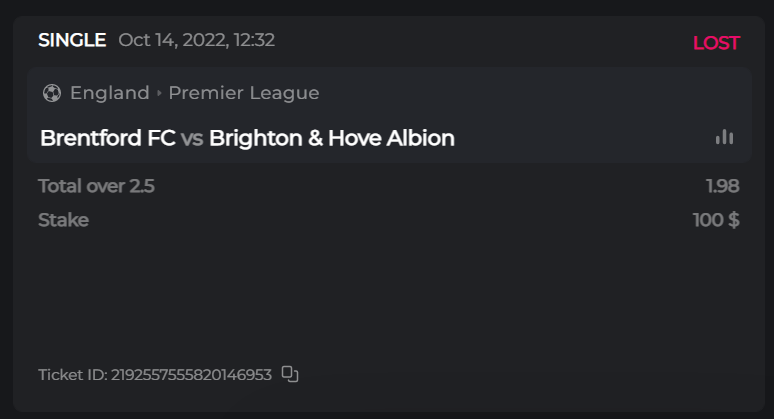
Task: Click the 'vs' text between teams
Action: [x=192, y=138]
